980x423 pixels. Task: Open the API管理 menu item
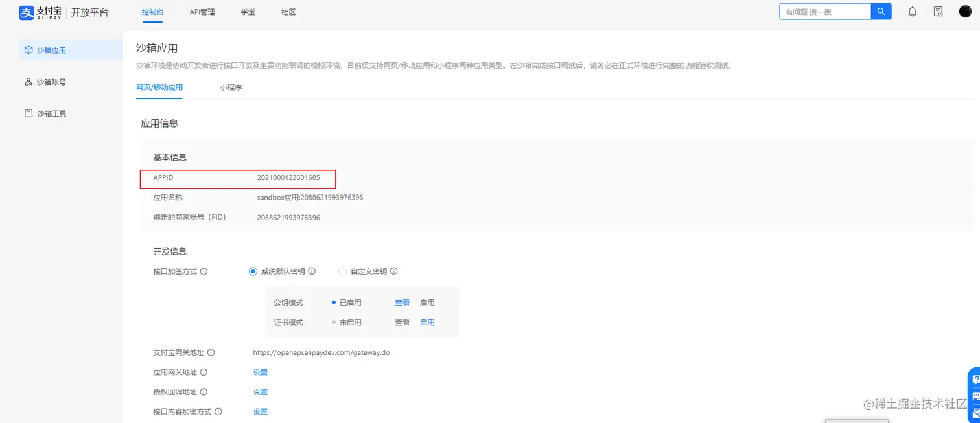click(202, 12)
